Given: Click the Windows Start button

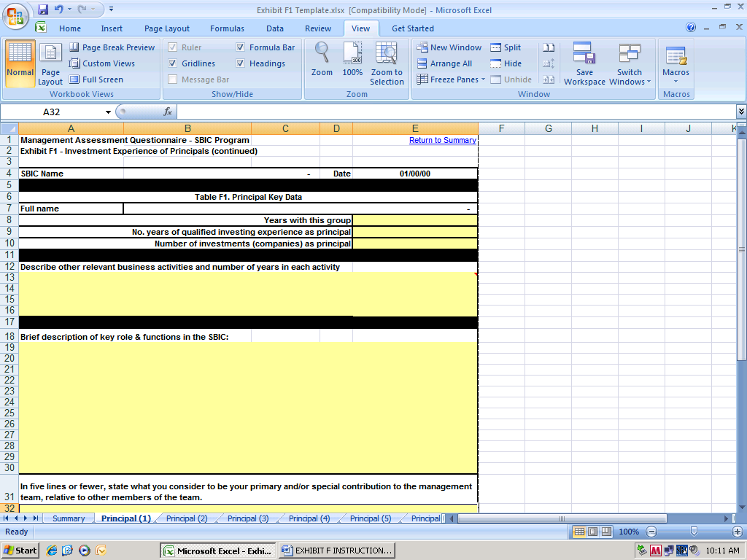Looking at the screenshot, I should point(20,551).
